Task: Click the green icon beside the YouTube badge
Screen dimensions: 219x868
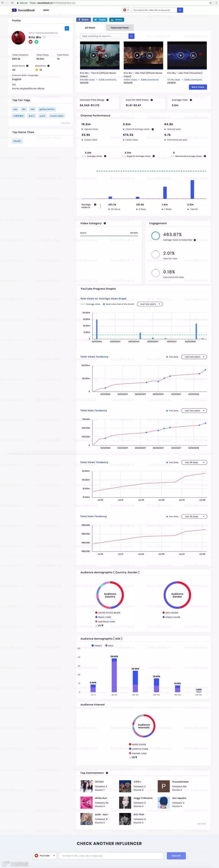Action: pos(36,42)
